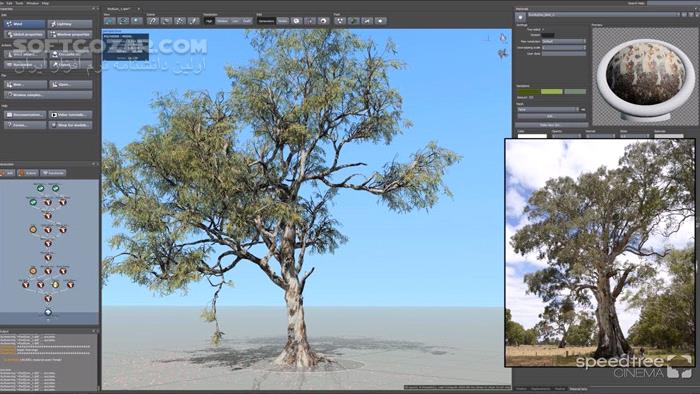Viewport: 700px width, 394px height.
Task: Click the white Color map swatch
Action: click(x=532, y=136)
